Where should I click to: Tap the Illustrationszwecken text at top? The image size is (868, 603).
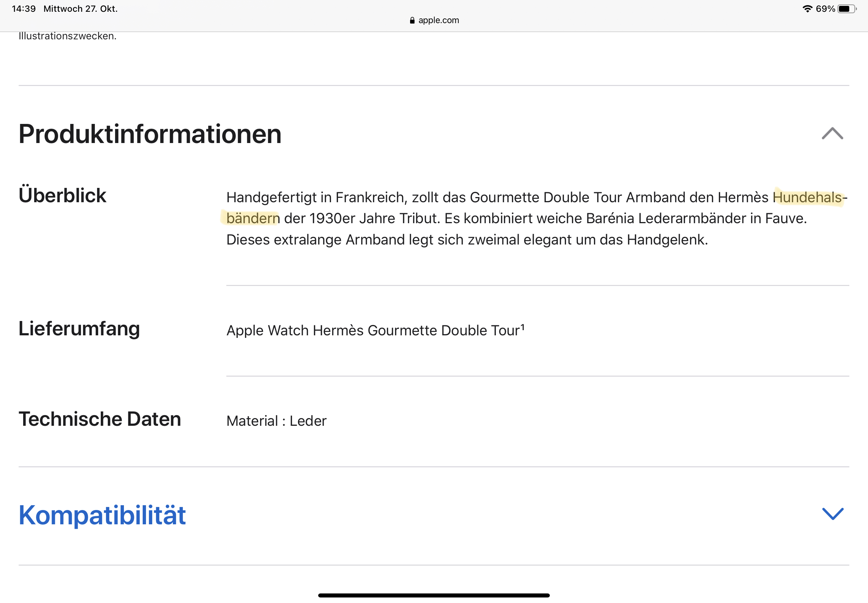pyautogui.click(x=68, y=36)
